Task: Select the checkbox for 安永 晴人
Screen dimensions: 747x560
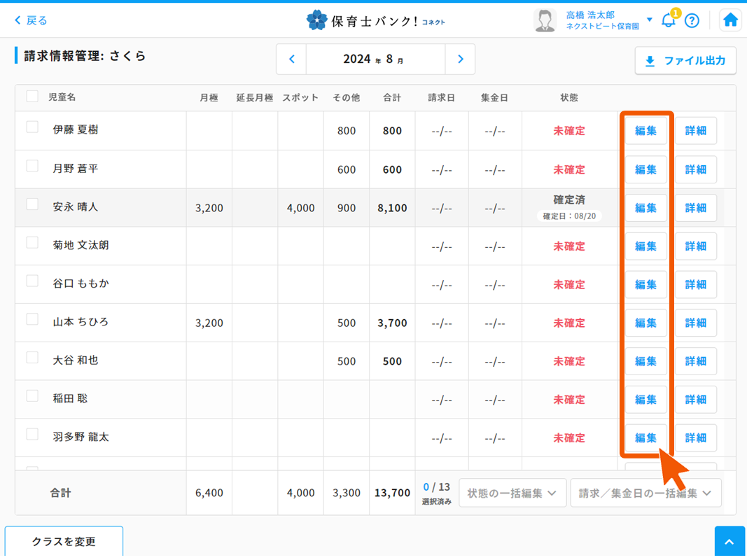Action: 32,204
